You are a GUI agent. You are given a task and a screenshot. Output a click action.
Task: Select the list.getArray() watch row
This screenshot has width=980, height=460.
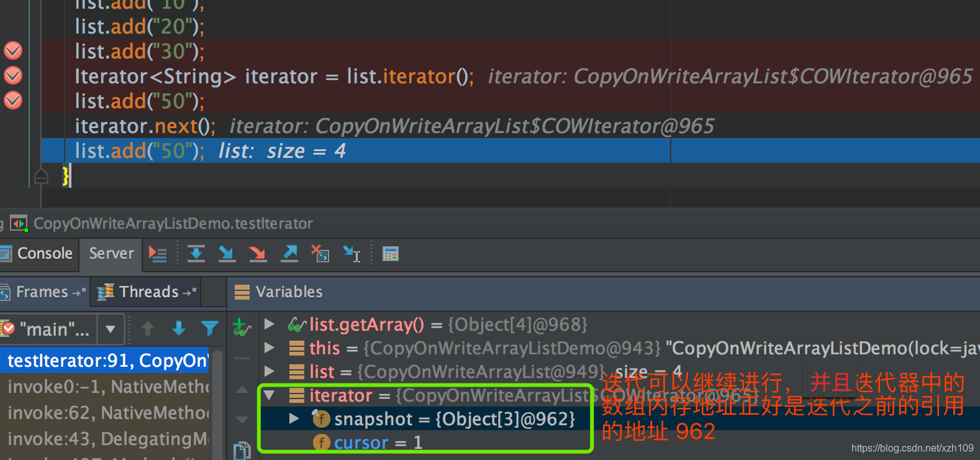tap(448, 324)
